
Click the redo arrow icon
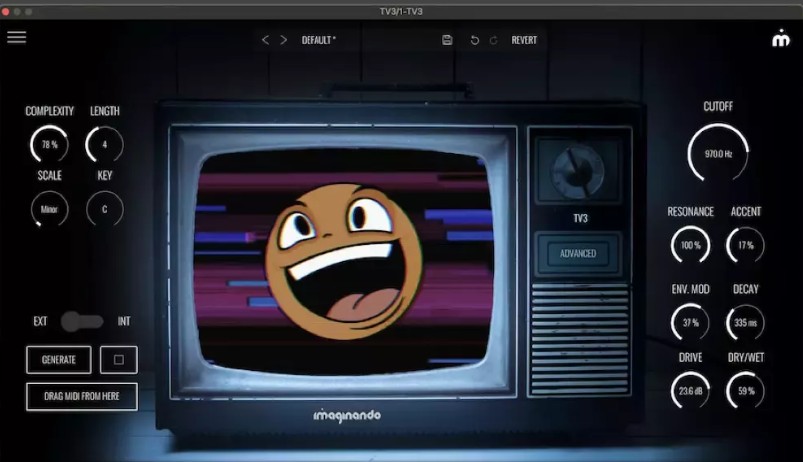(493, 40)
